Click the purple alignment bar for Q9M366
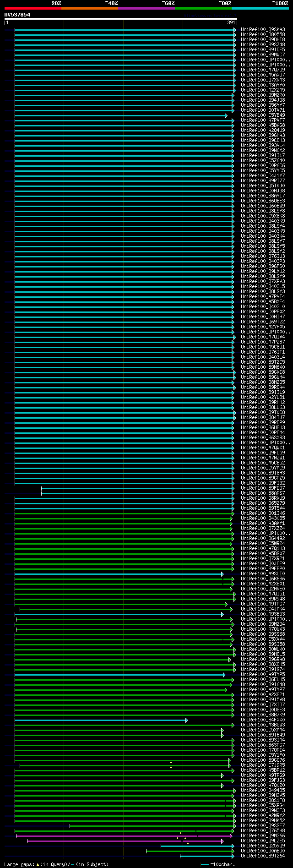293x868 pixels. (124, 836)
